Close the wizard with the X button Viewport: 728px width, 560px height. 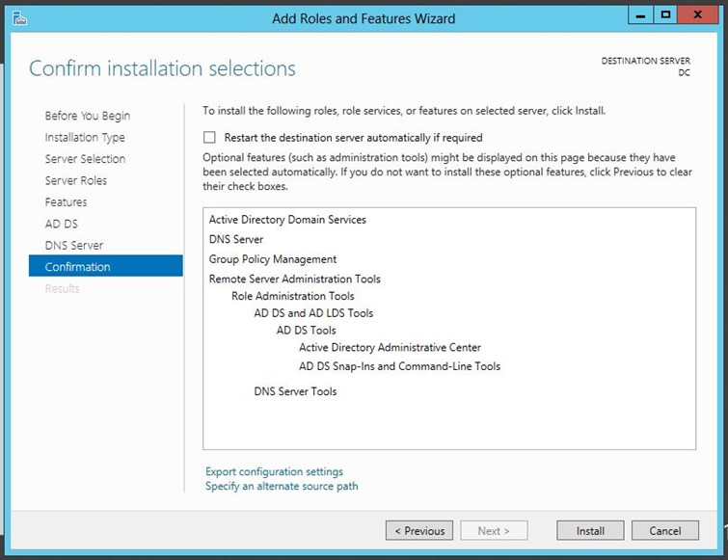click(x=697, y=14)
